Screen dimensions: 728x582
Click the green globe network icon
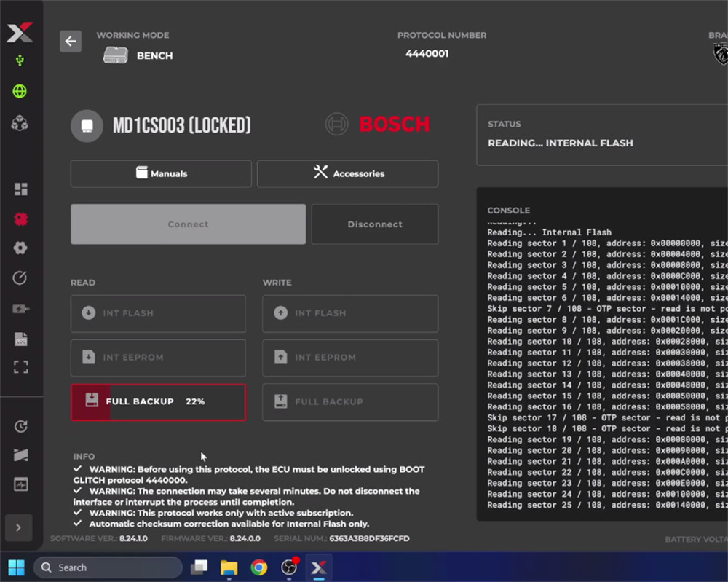point(20,91)
